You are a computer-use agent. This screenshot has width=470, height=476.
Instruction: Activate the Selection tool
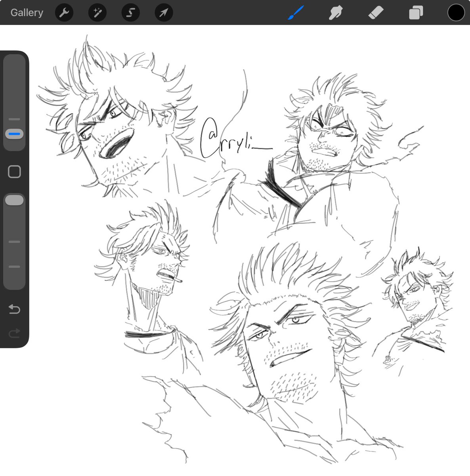(130, 13)
